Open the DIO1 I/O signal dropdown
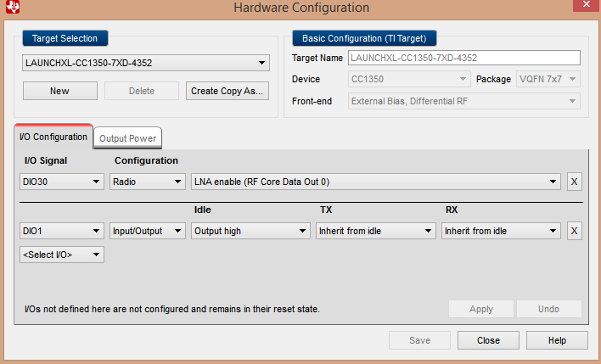The width and height of the screenshot is (601, 364). coord(62,231)
